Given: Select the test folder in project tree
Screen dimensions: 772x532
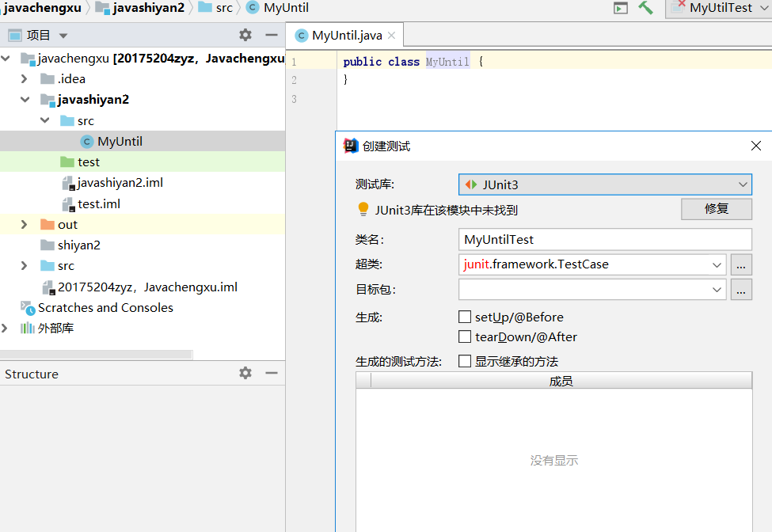Looking at the screenshot, I should (143, 162).
